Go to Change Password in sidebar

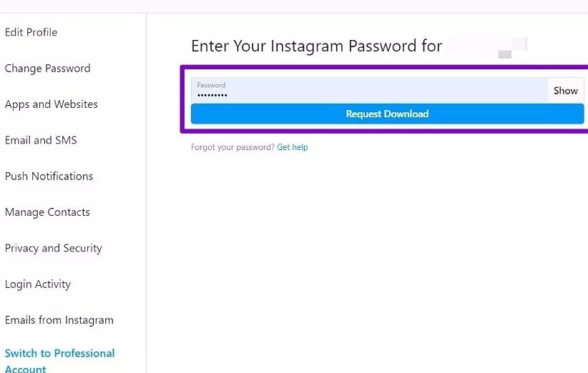[47, 69]
